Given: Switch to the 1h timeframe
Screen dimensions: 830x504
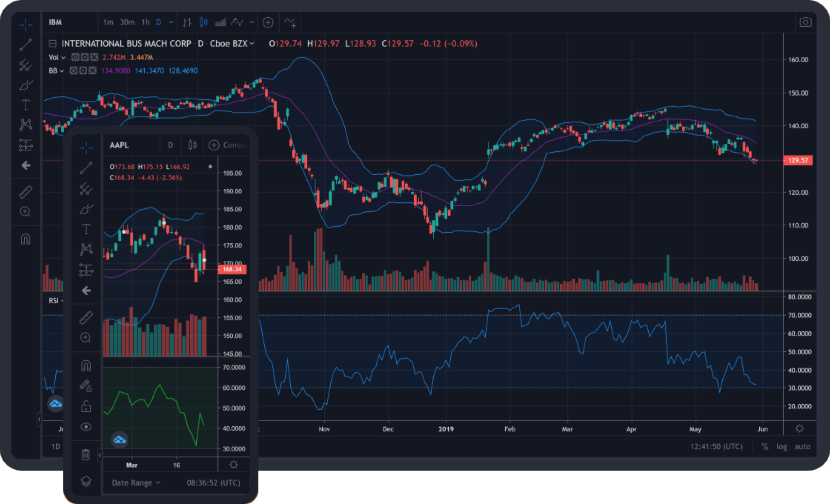Looking at the screenshot, I should coord(145,22).
